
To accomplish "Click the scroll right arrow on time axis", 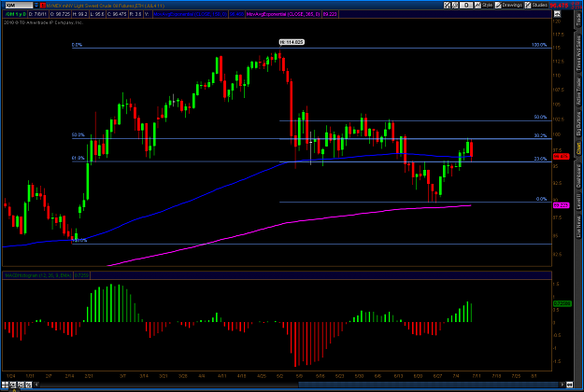I will coord(563,385).
